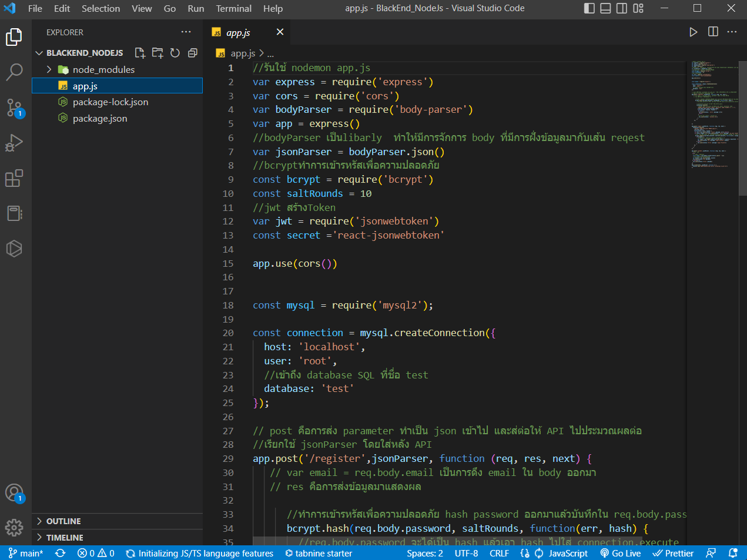
Task: Open editor more actions menu
Action: coord(732,32)
